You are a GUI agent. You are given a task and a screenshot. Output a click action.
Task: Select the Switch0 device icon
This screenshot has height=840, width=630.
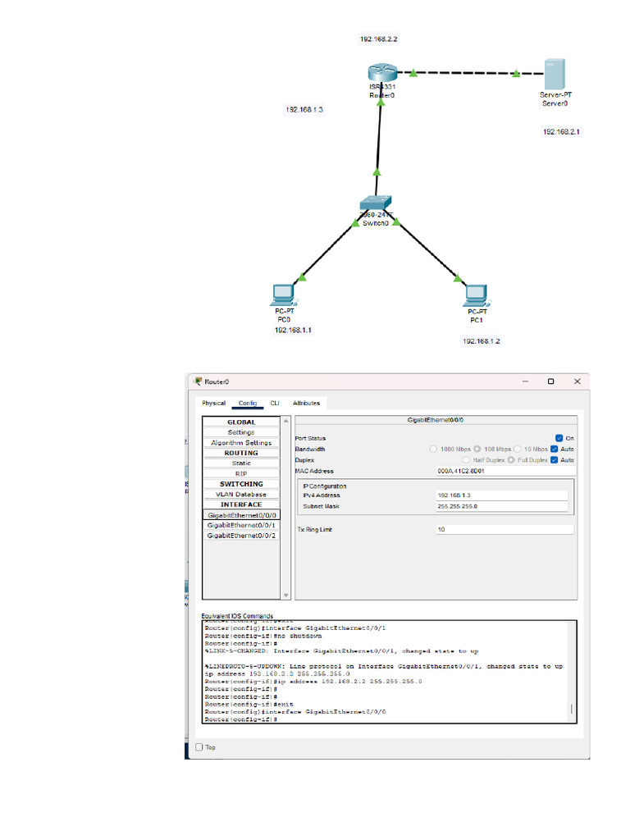click(376, 203)
